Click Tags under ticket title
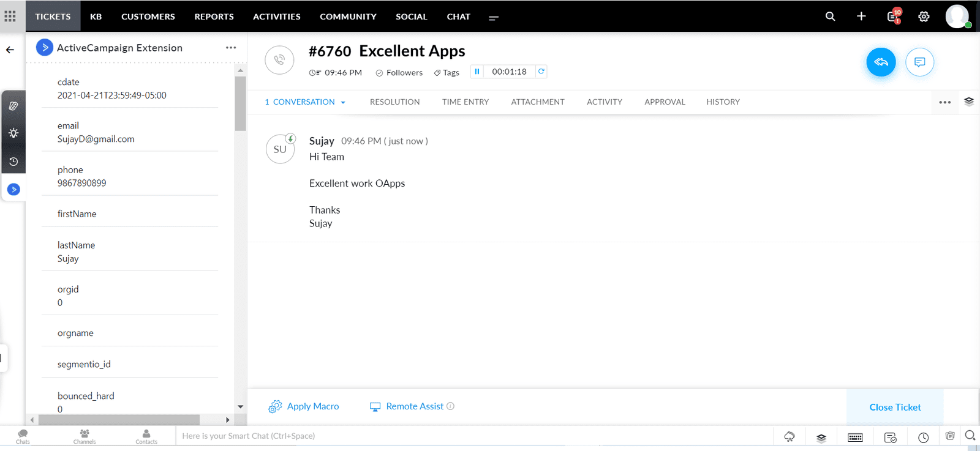The height and width of the screenshot is (451, 980). pyautogui.click(x=447, y=73)
